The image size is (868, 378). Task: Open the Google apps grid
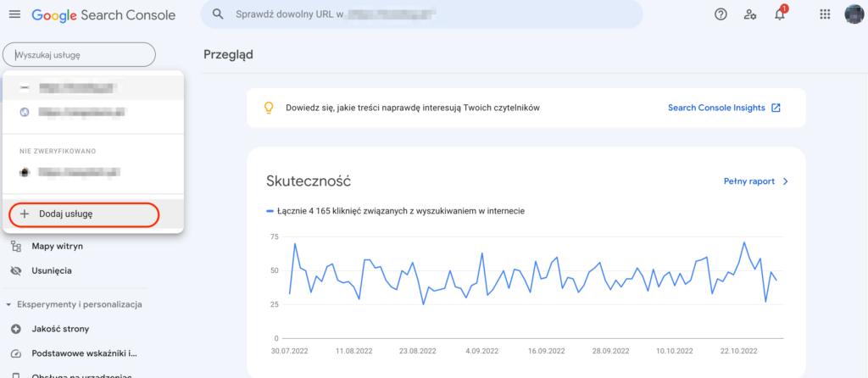point(825,14)
